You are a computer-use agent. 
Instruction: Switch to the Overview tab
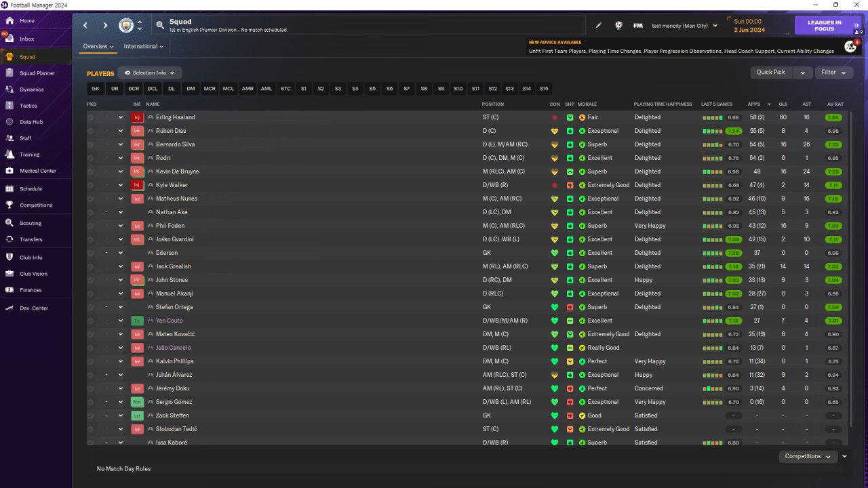pyautogui.click(x=98, y=47)
